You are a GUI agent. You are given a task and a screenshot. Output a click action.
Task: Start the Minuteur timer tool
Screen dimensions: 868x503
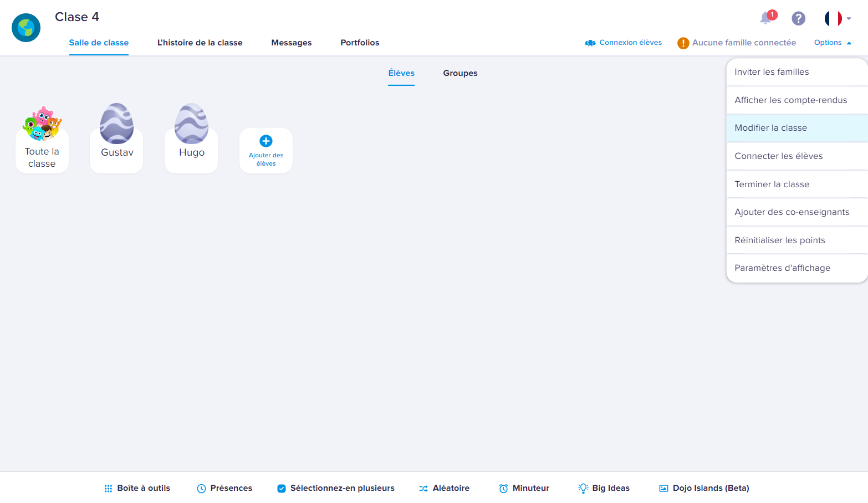[x=523, y=488]
